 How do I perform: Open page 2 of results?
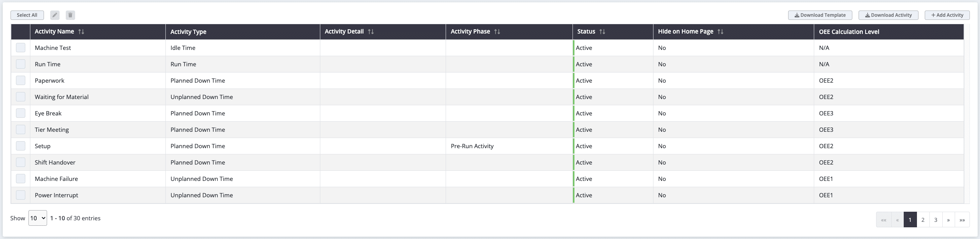922,220
